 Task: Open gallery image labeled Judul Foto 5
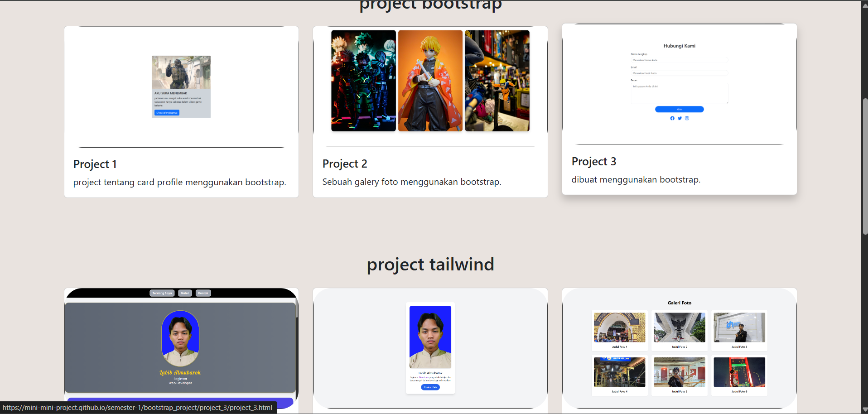coord(680,372)
